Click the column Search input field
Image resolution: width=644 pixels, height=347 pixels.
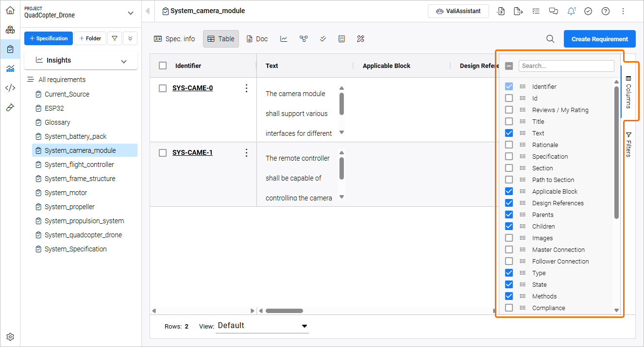pyautogui.click(x=566, y=66)
